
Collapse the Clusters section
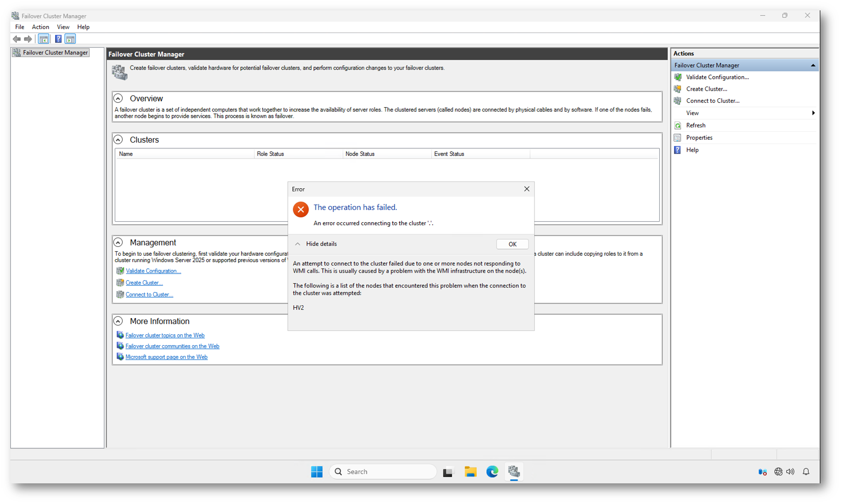118,140
